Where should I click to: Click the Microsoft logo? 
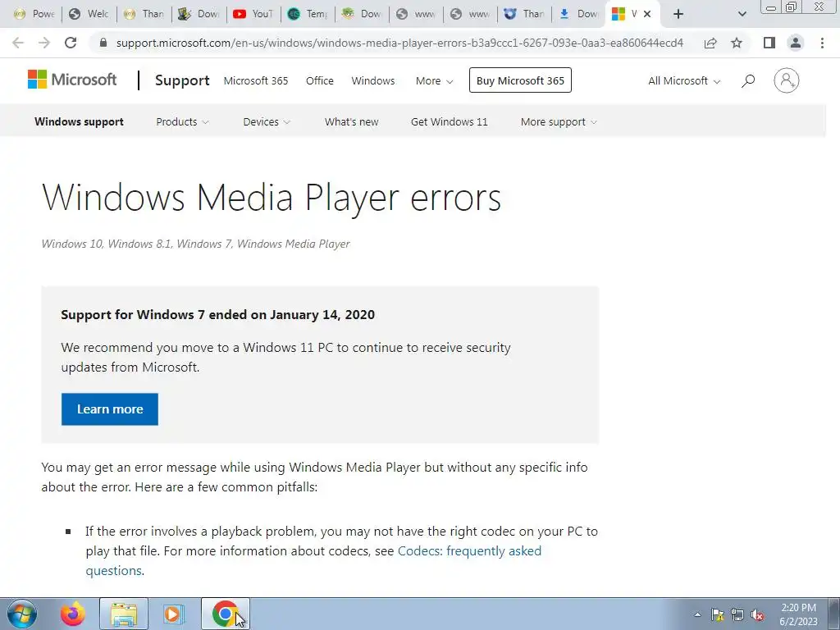click(x=72, y=80)
